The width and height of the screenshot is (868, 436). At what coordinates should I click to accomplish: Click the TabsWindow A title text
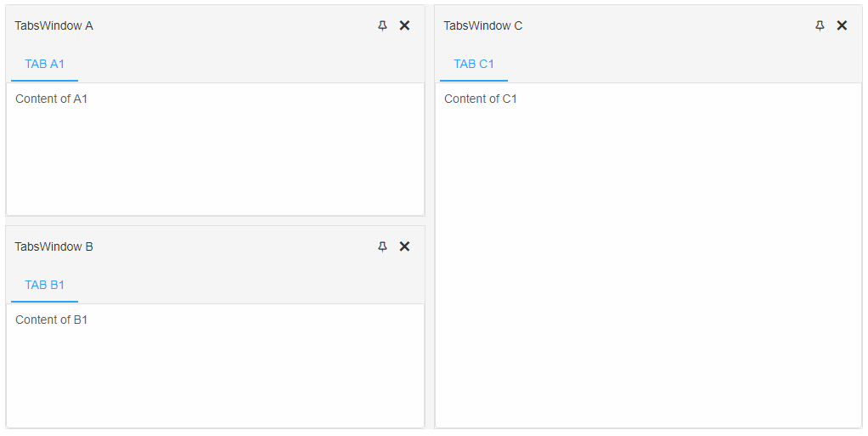pyautogui.click(x=54, y=26)
